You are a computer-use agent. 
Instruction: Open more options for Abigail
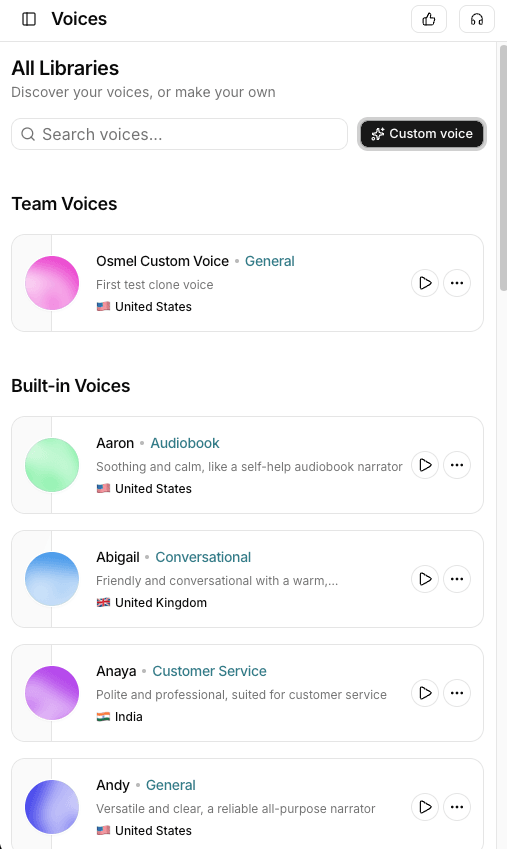[457, 579]
